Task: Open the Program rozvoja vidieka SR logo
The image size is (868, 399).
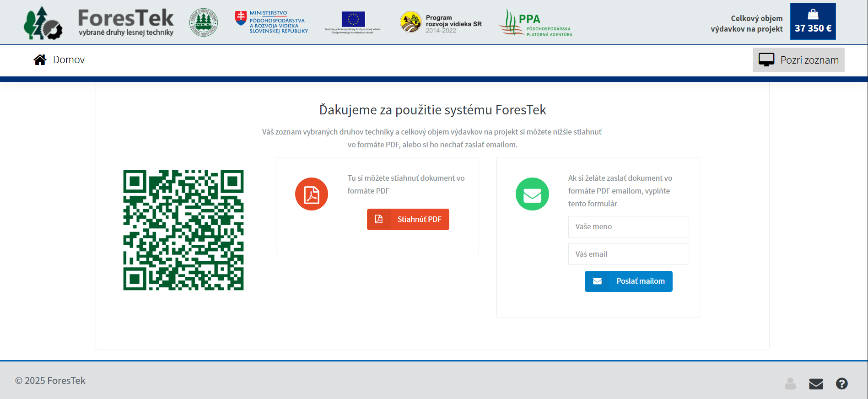Action: click(441, 22)
